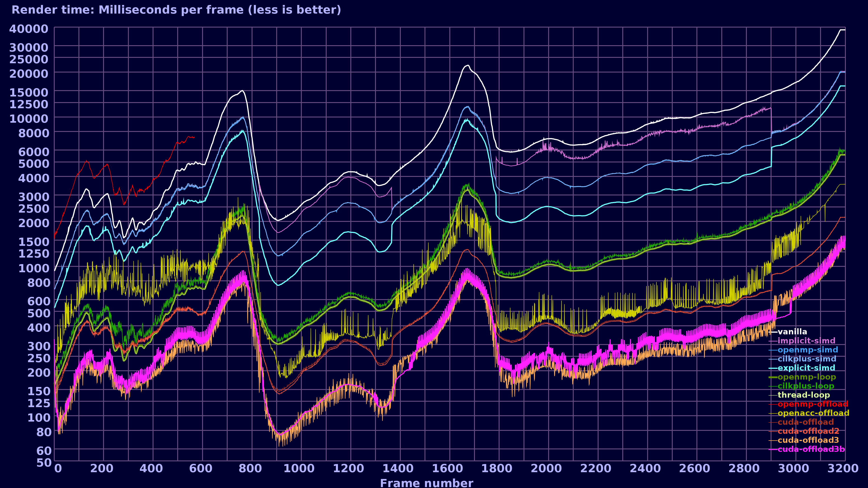Select the cilkplus-simd legend label

tap(807, 359)
